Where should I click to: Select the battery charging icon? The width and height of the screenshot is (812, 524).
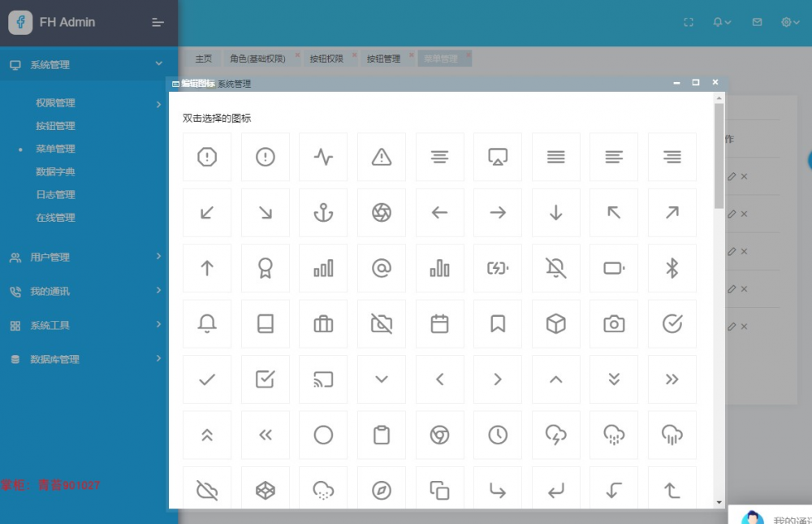pyautogui.click(x=498, y=268)
